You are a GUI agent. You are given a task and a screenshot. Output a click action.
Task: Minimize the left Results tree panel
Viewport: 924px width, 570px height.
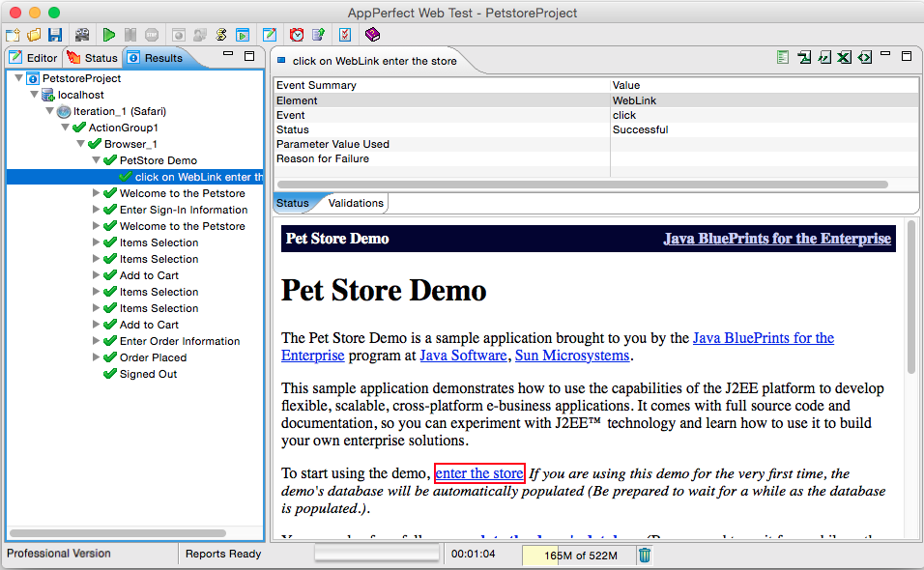click(x=228, y=53)
